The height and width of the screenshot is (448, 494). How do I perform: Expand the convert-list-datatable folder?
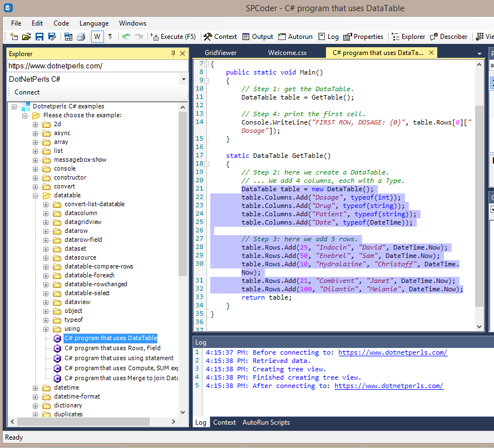coord(46,205)
